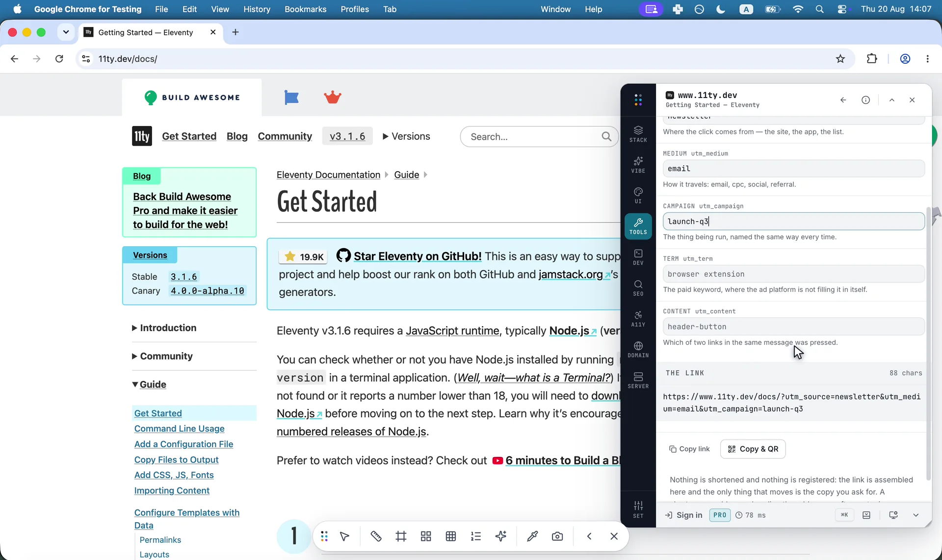Expand the Versions disclosure in top navigation
This screenshot has height=560, width=942.
coord(406,136)
